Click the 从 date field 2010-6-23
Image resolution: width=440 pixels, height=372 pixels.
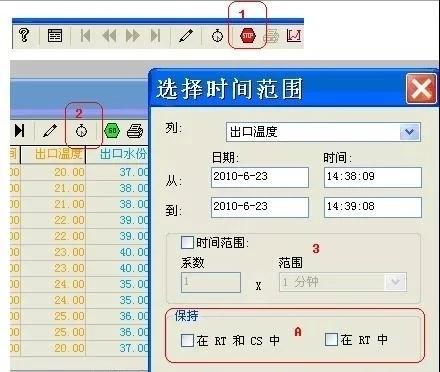(260, 177)
